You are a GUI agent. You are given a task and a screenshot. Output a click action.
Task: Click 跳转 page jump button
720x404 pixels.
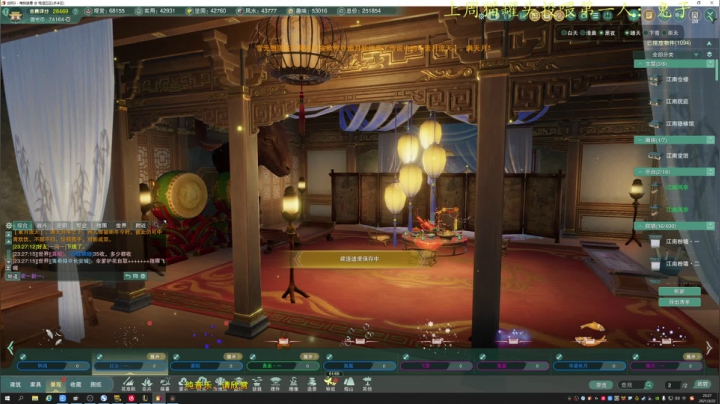coord(703,384)
